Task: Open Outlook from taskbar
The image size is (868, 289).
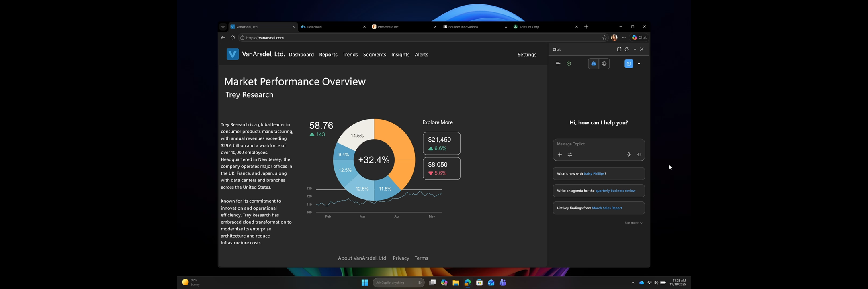Action: [491, 283]
